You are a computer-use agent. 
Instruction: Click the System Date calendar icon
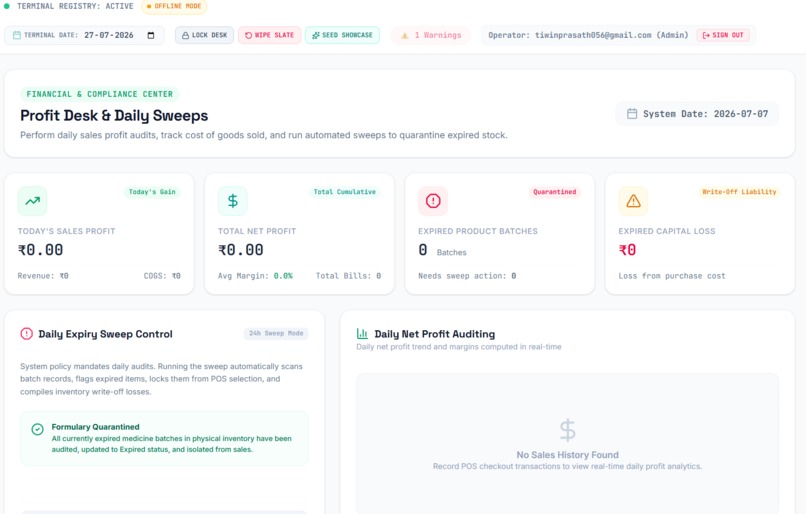pyautogui.click(x=632, y=114)
